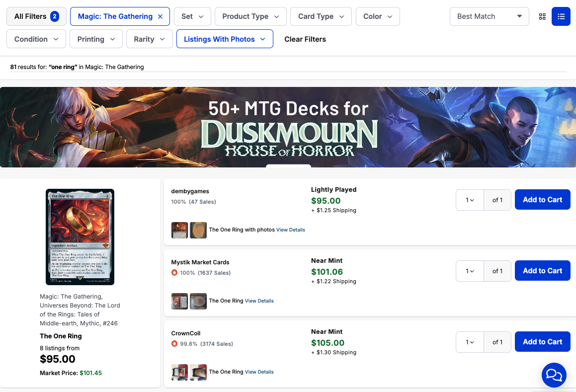The height and width of the screenshot is (392, 576).
Task: Open View Details for CrownColl listing
Action: click(259, 372)
